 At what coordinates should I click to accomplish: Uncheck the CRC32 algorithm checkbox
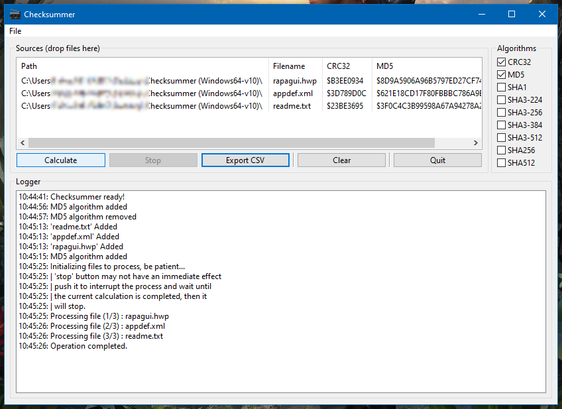point(501,62)
